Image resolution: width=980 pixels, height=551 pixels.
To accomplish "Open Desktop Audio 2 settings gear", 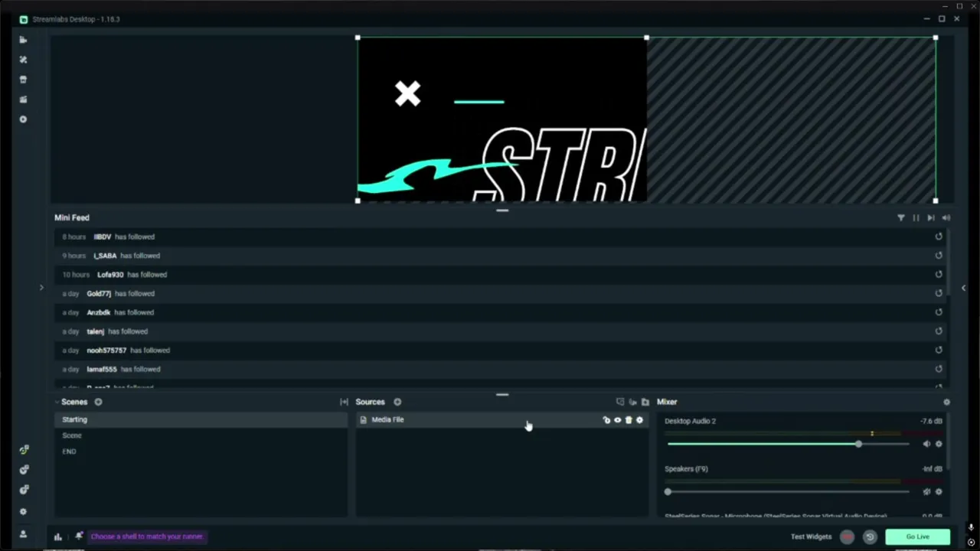I will 939,444.
